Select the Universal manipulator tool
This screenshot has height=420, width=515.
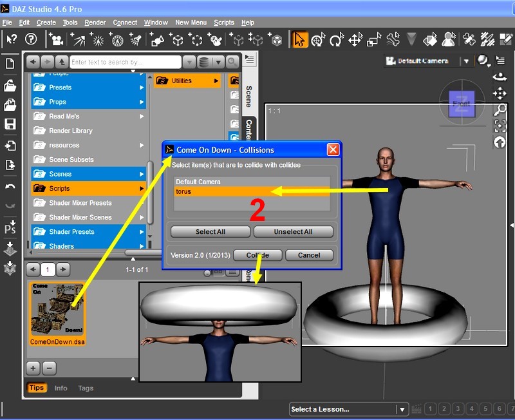(317, 39)
